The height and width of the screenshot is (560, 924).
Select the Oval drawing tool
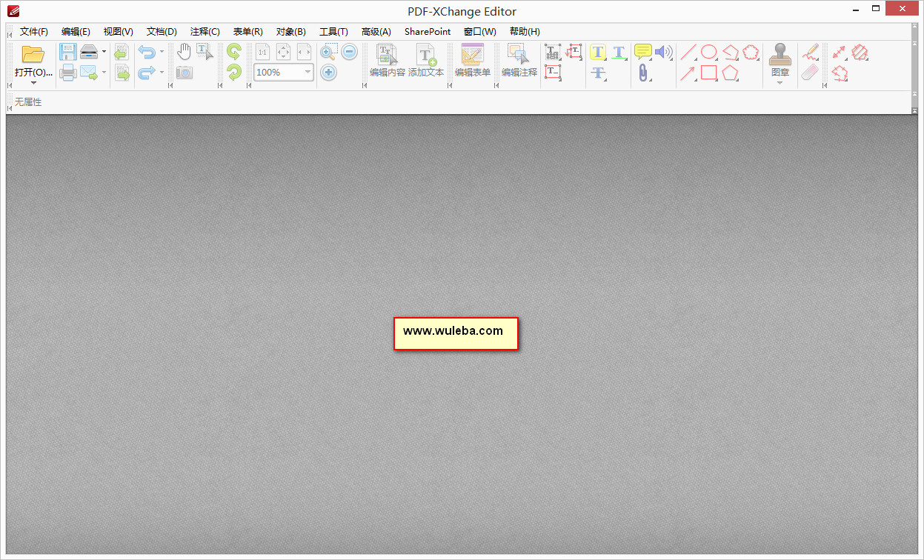click(709, 52)
